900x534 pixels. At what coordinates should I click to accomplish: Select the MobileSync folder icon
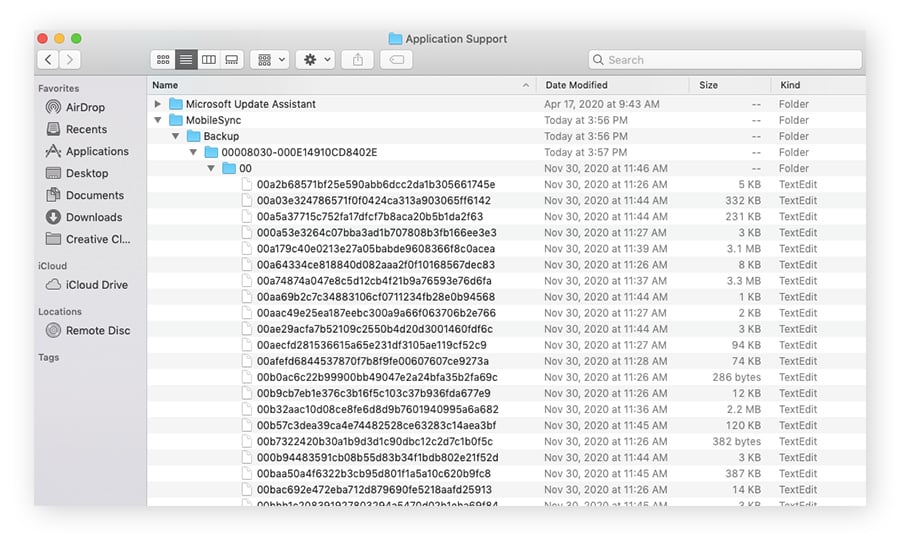pyautogui.click(x=176, y=120)
